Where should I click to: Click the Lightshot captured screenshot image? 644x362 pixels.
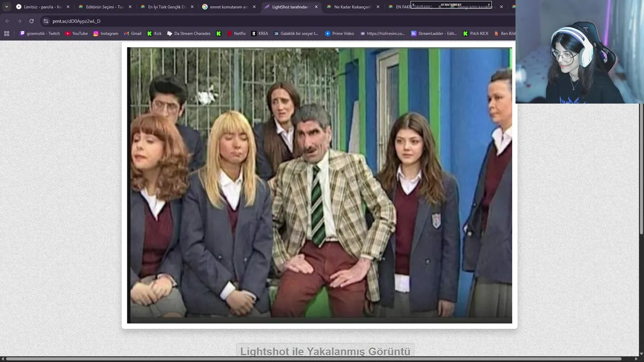point(319,185)
